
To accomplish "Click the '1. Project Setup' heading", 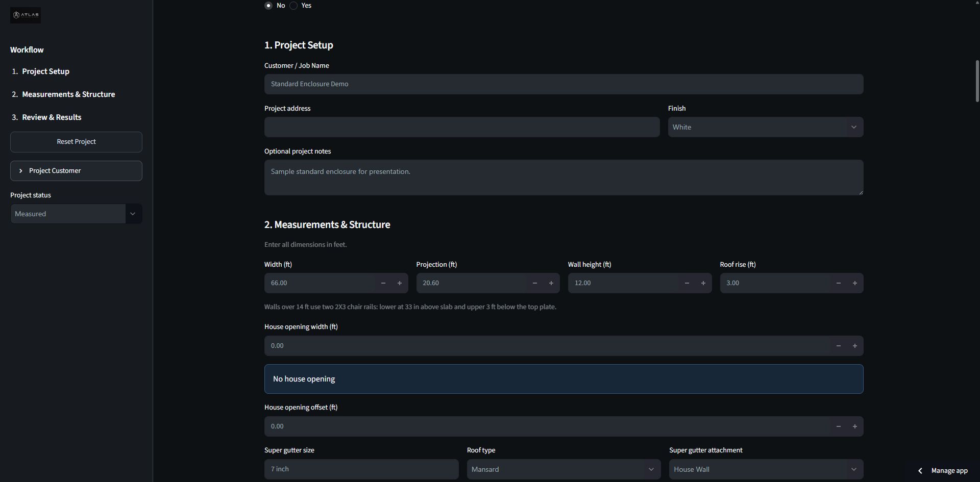I will click(x=299, y=45).
